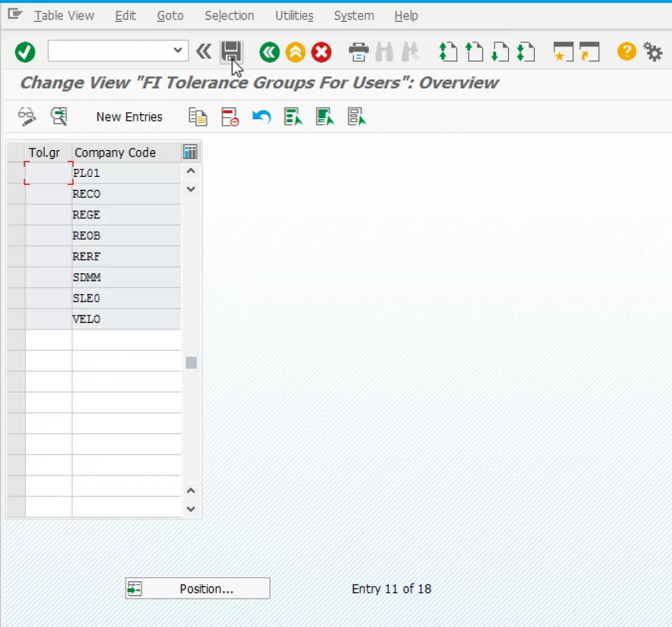Go to Last Page icon
672x627 pixels.
tap(526, 52)
